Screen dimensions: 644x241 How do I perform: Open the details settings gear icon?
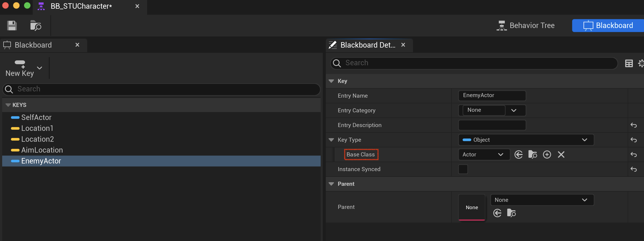pos(641,63)
